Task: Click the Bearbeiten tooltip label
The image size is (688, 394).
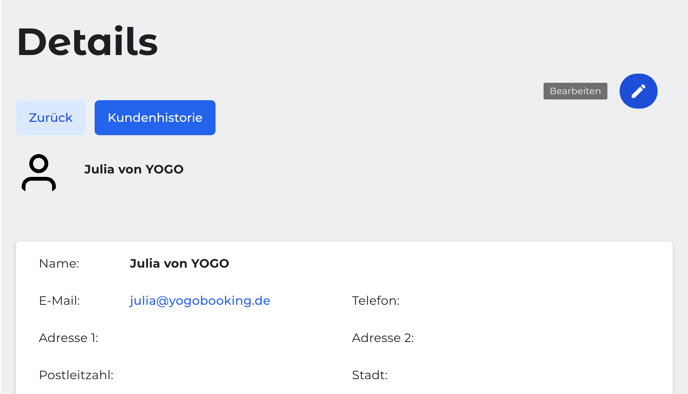Action: pos(575,91)
